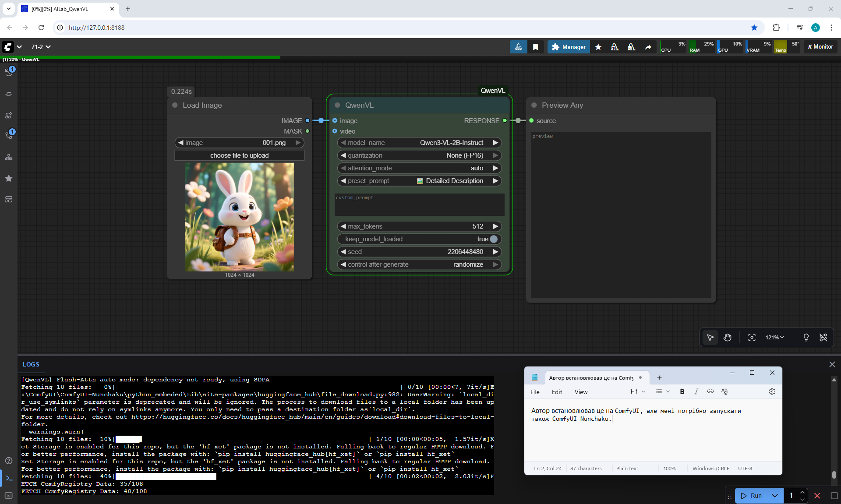Open the Edit menu in Notepad

(x=557, y=392)
